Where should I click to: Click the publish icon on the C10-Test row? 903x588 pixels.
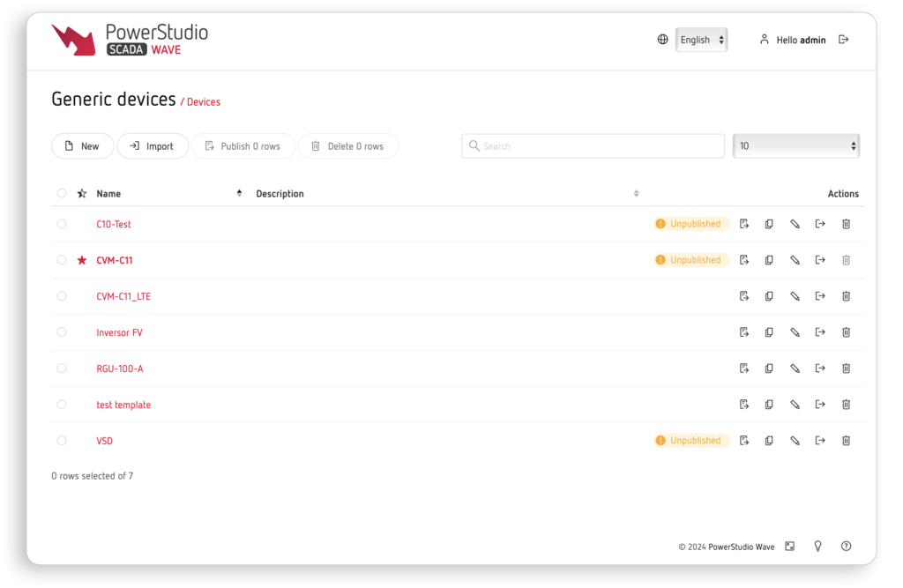click(x=743, y=224)
